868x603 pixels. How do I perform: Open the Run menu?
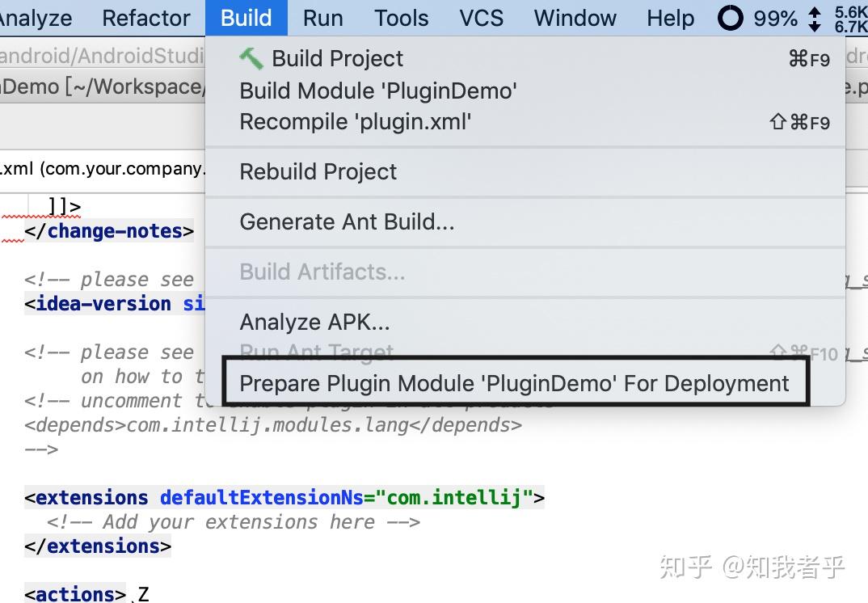tap(322, 18)
